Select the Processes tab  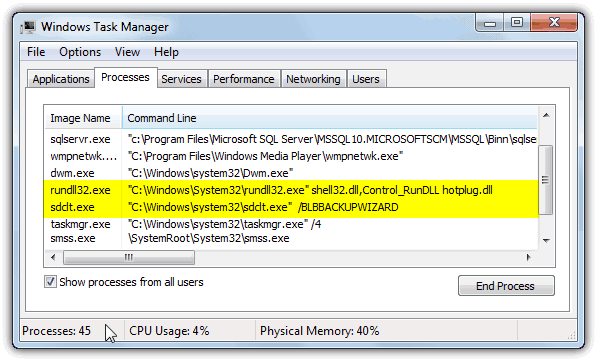(125, 77)
